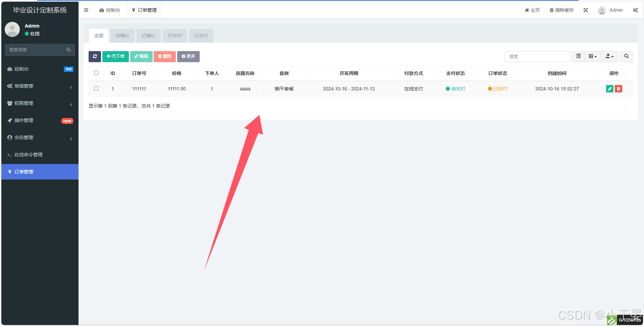Click the green edit icon in row 1
Image resolution: width=644 pixels, height=326 pixels.
[x=610, y=89]
